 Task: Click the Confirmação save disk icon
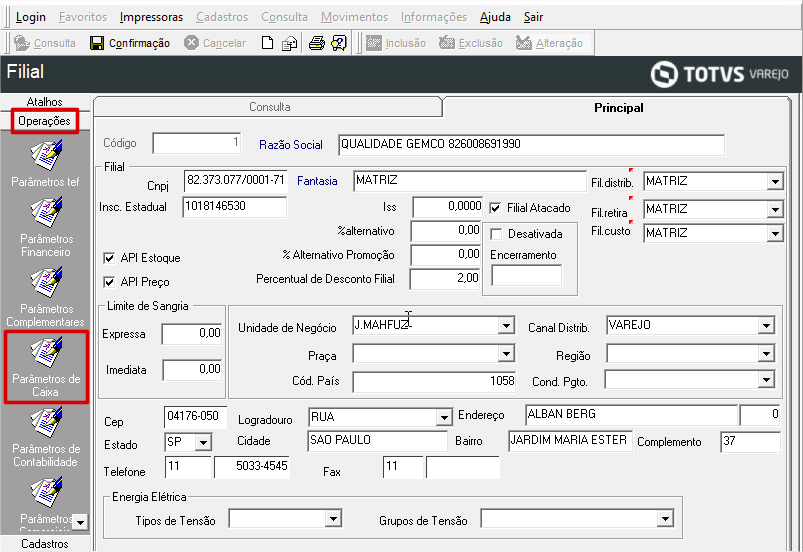[x=97, y=43]
